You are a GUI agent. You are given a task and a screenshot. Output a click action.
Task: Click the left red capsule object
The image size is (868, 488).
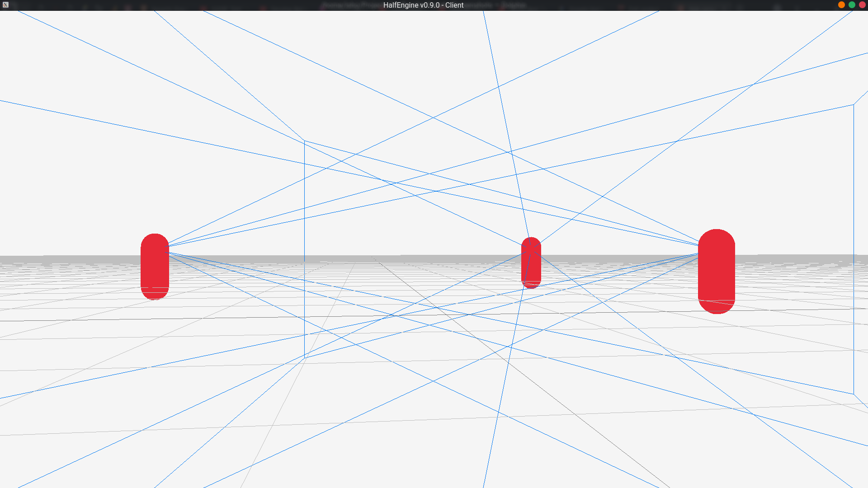pos(155,267)
